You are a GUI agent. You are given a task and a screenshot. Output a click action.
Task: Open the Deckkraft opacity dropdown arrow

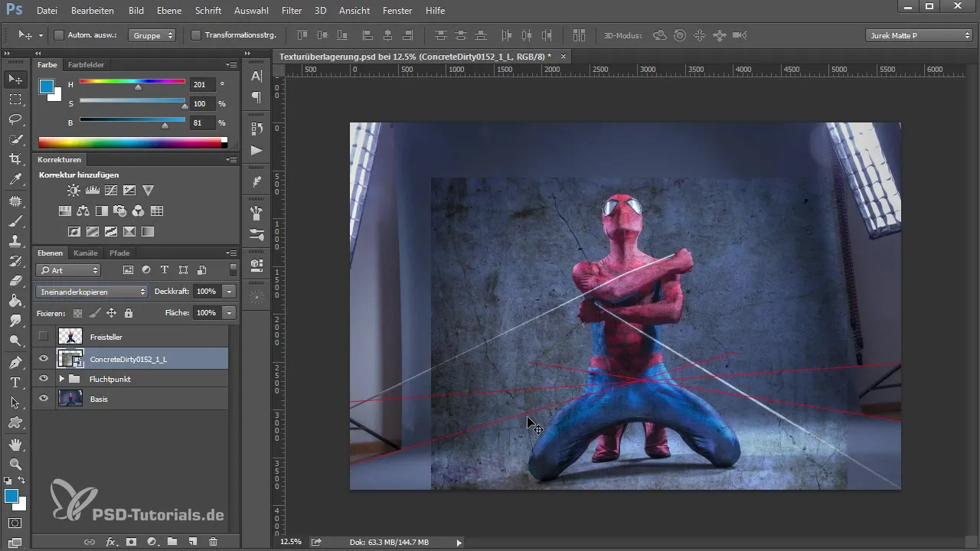[x=229, y=292]
